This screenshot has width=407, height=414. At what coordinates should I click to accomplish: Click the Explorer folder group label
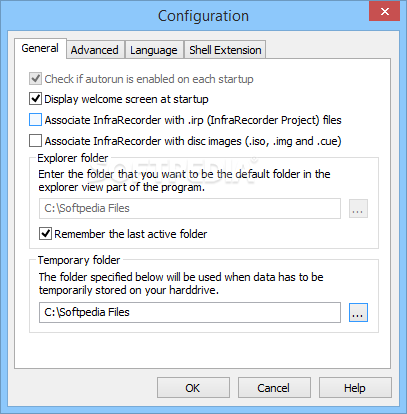coord(73,158)
